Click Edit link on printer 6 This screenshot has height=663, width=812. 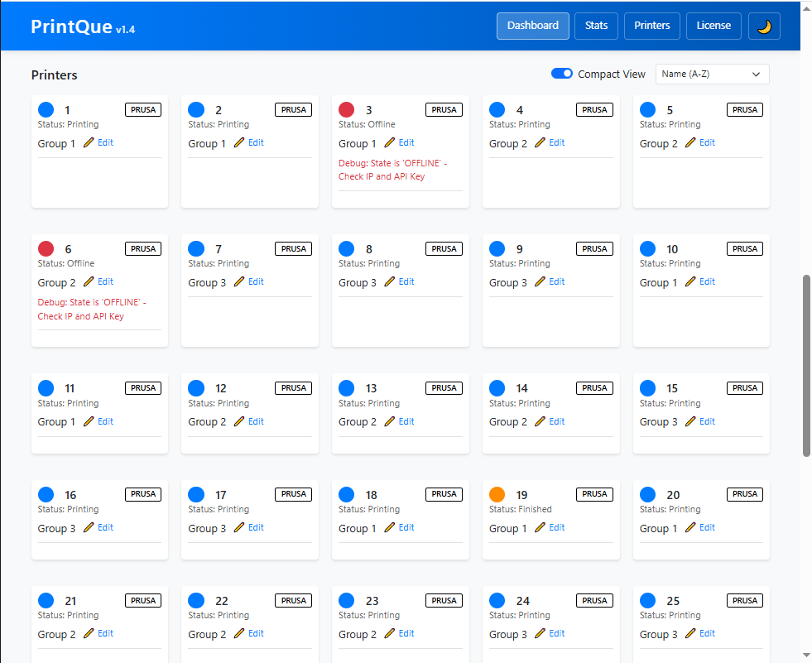(106, 281)
